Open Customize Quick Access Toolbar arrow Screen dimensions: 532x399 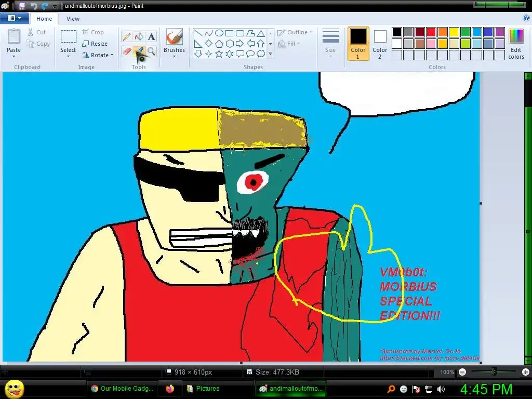coord(55,6)
